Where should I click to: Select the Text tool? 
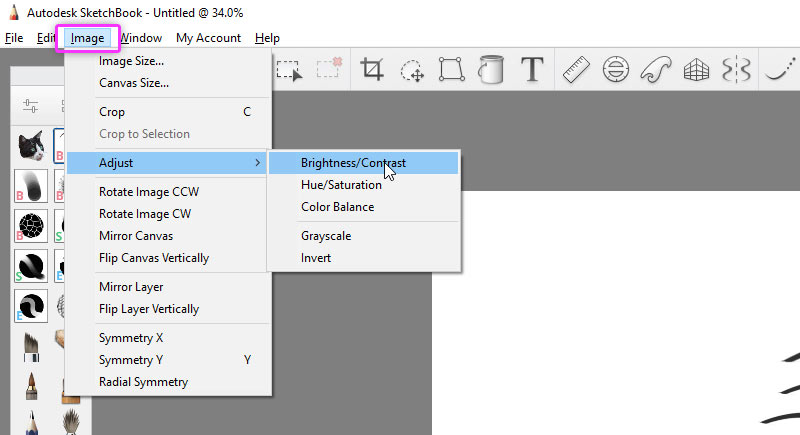point(532,69)
